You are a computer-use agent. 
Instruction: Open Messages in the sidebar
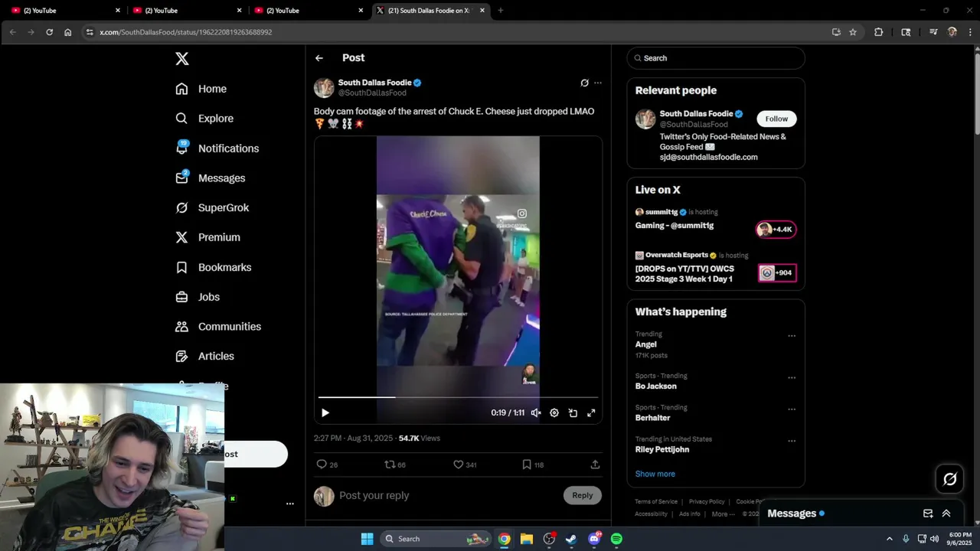[211, 178]
